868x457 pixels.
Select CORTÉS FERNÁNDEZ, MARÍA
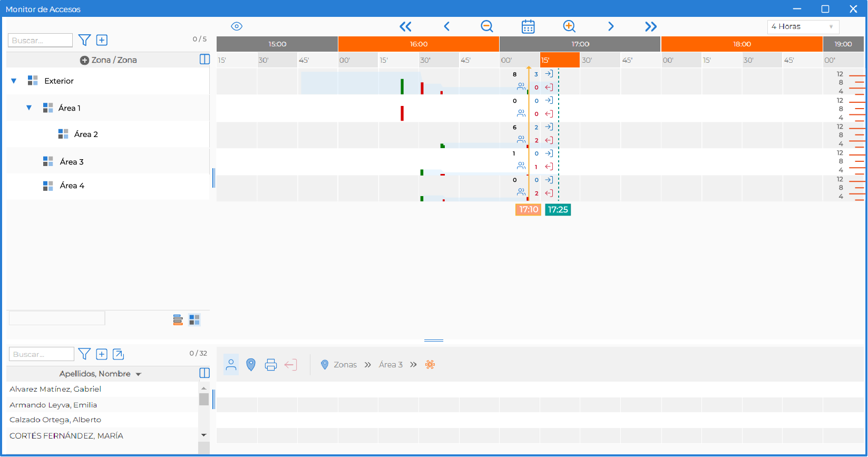[x=66, y=435]
